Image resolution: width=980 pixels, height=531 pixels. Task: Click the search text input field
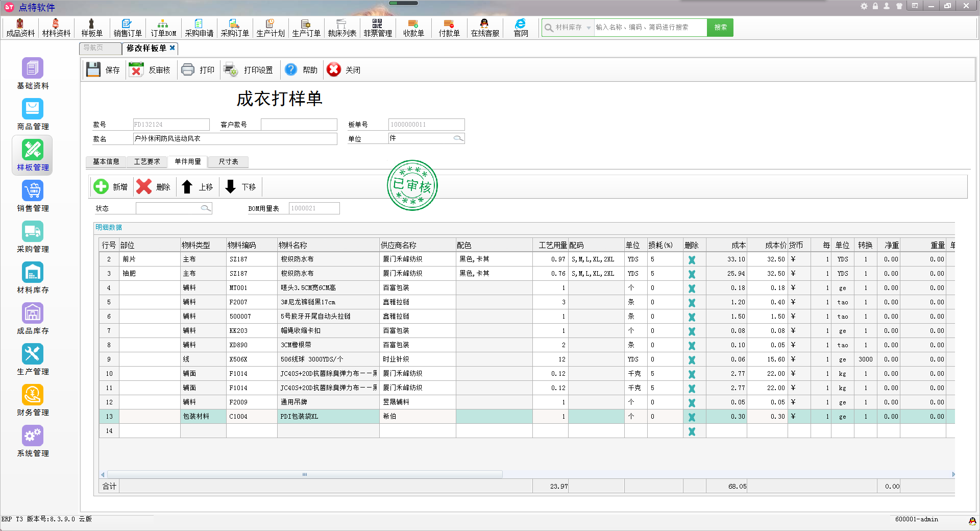click(650, 27)
